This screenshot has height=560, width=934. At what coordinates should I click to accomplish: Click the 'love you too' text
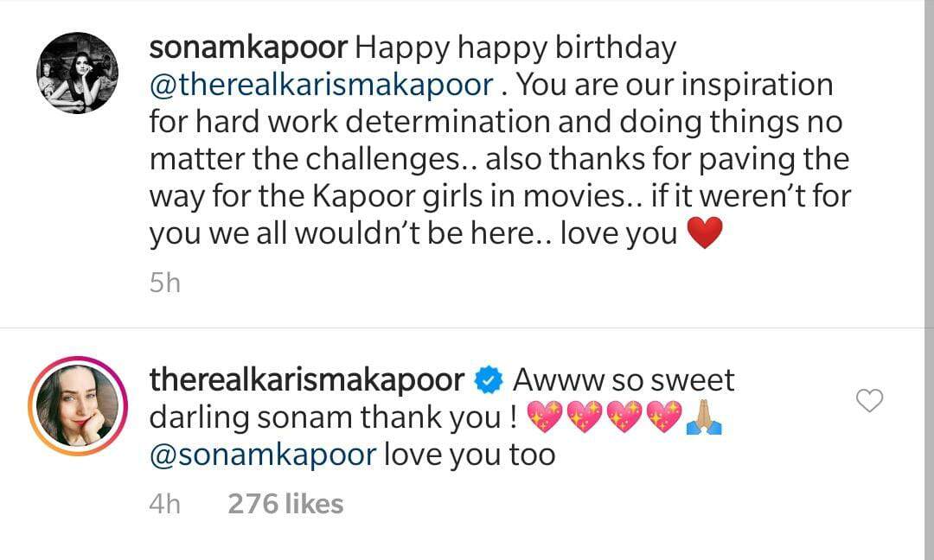[470, 455]
